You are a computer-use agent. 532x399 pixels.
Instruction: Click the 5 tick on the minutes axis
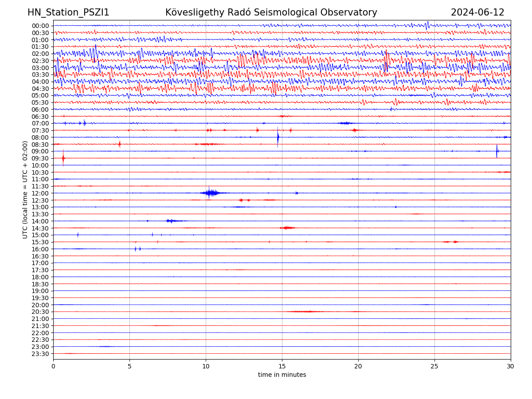coord(129,366)
